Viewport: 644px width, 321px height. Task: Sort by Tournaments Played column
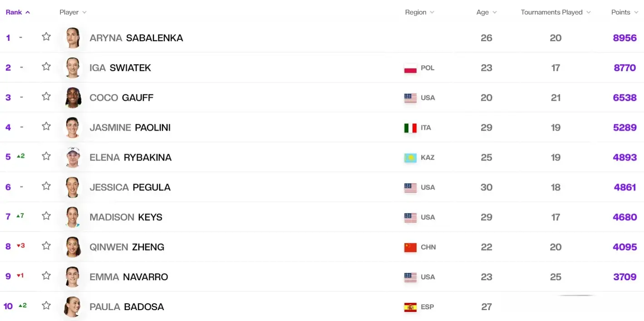556,12
